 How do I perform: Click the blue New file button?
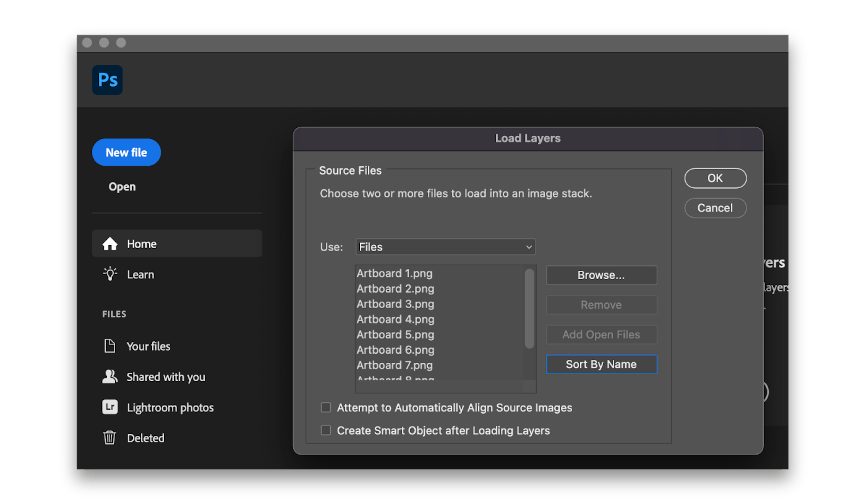126,152
